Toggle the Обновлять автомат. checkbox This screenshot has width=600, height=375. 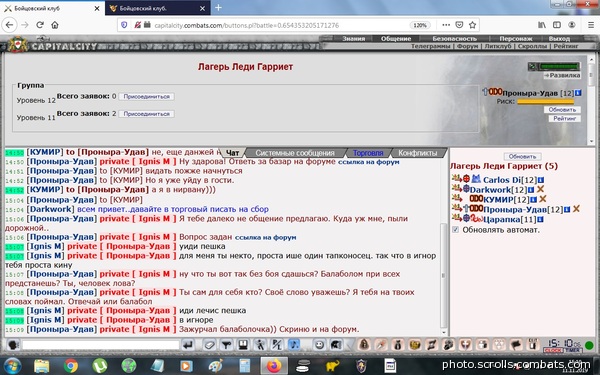(455, 230)
